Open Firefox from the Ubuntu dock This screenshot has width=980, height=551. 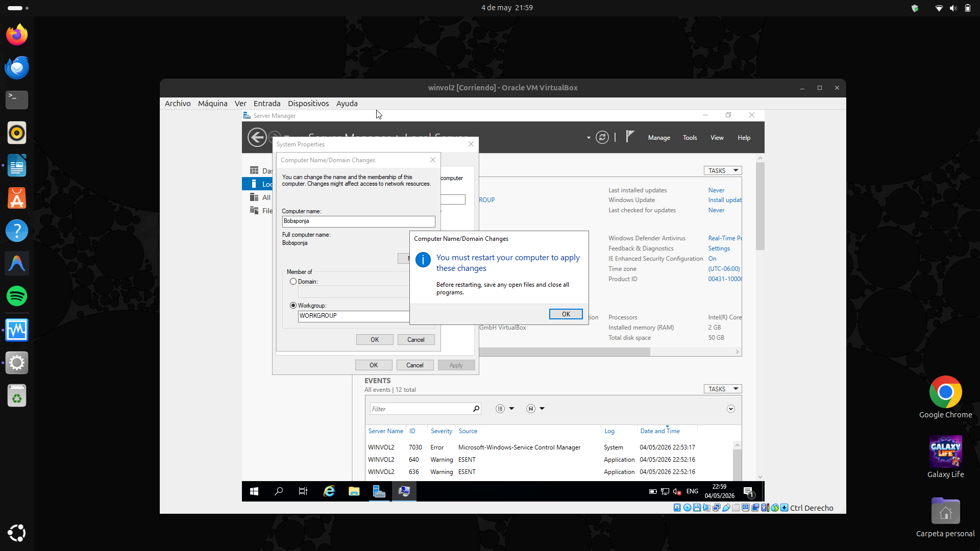pos(17,35)
